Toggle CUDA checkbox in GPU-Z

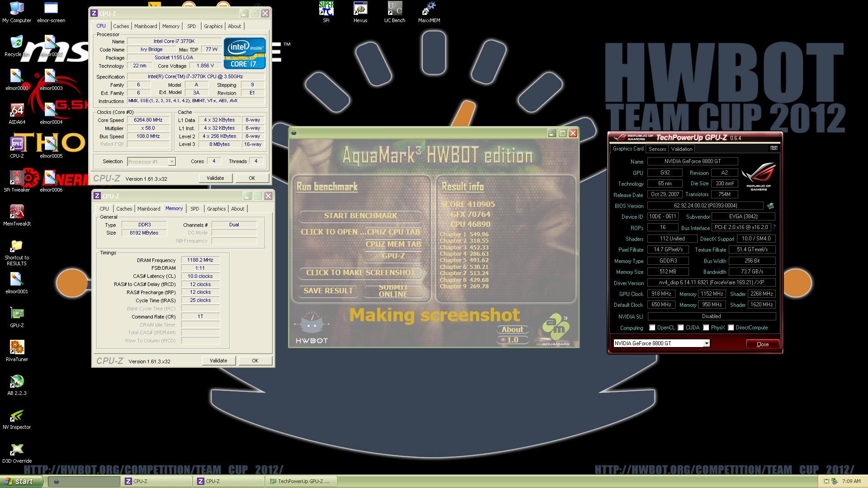pyautogui.click(x=680, y=328)
